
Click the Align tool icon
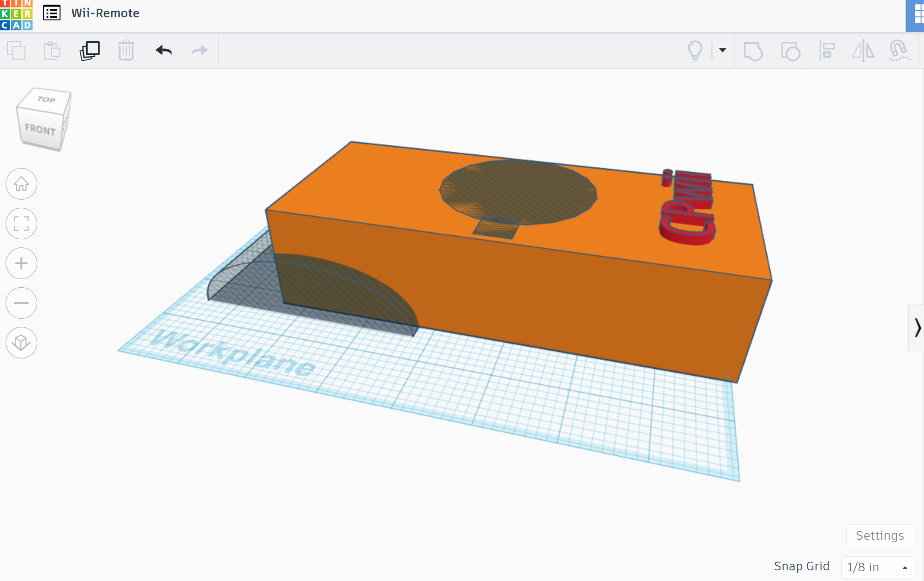827,51
